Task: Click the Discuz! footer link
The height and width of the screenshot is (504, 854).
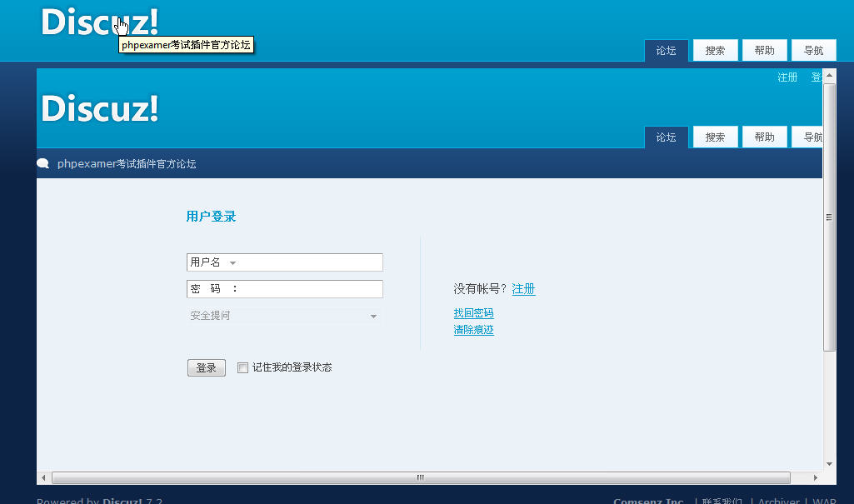Action: pos(122,501)
